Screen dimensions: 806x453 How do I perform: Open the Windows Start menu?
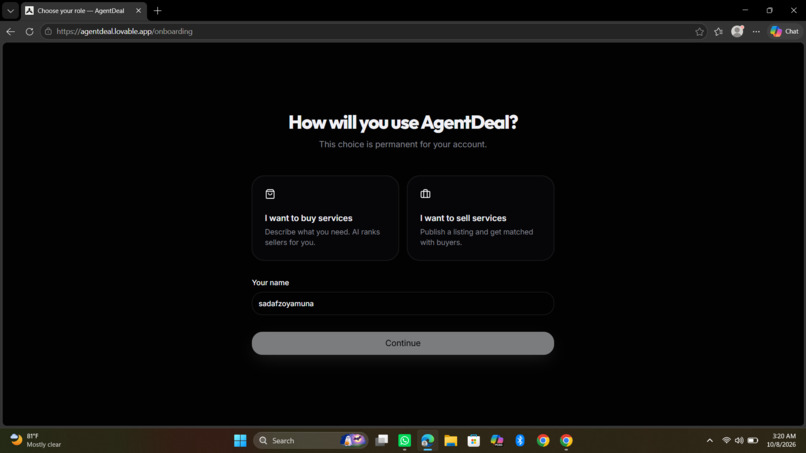(x=240, y=441)
